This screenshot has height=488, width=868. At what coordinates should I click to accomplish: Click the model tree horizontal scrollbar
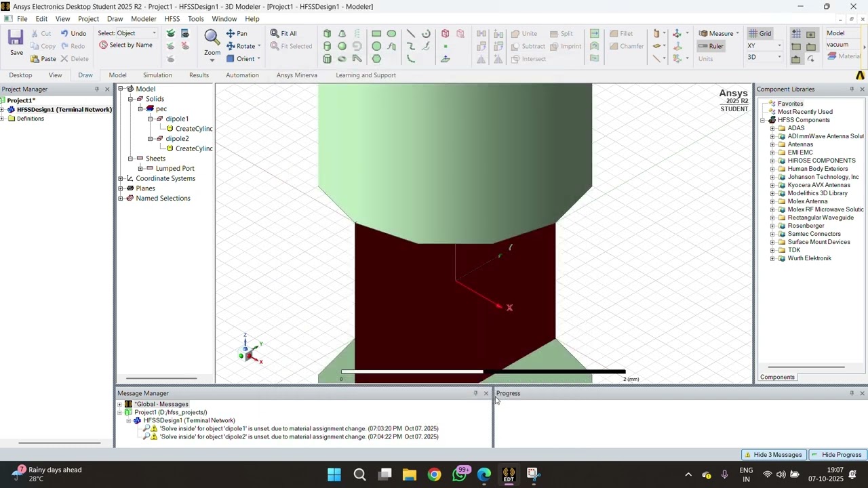[x=161, y=378]
